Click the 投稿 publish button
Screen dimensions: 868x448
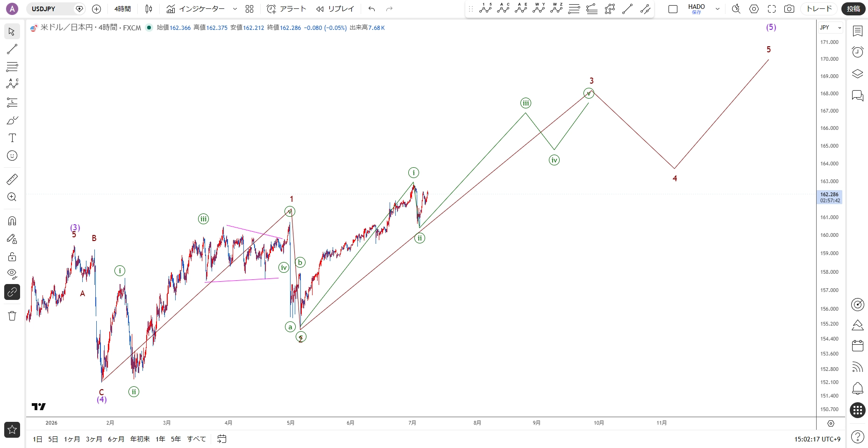pos(854,9)
